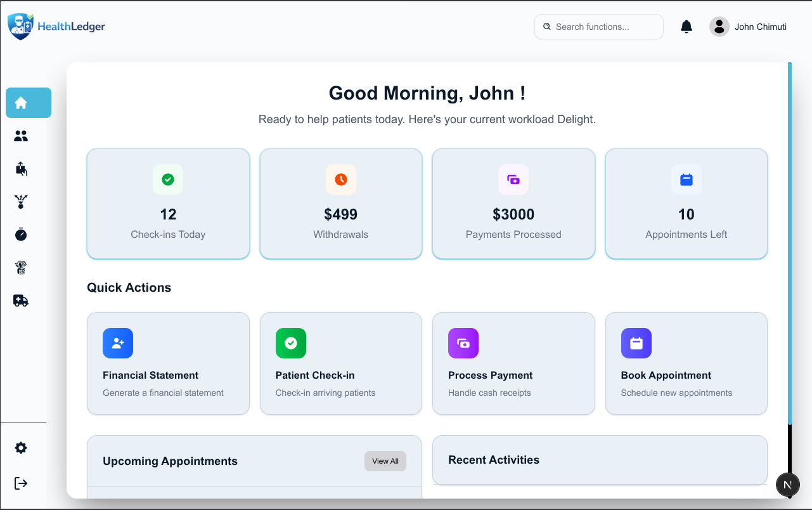Click the floating N button at bottom right
Image resolution: width=812 pixels, height=510 pixels.
(788, 485)
